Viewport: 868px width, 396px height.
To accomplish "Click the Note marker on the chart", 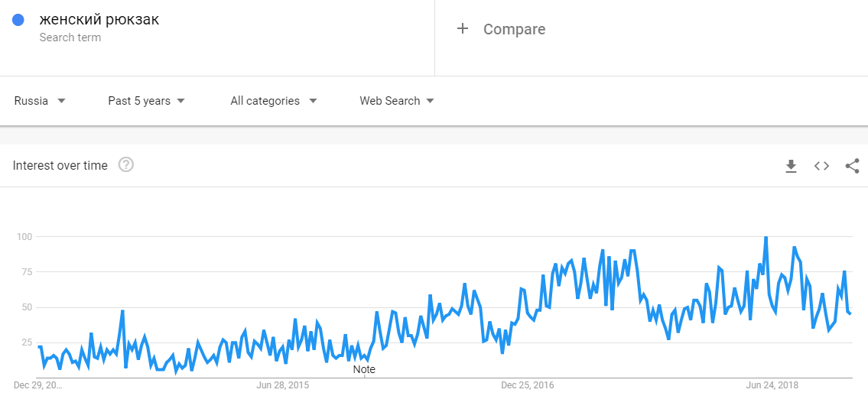I will [364, 369].
